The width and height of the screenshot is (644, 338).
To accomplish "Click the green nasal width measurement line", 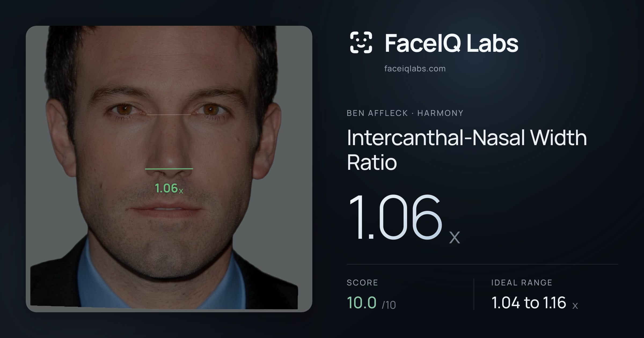I will click(x=169, y=169).
